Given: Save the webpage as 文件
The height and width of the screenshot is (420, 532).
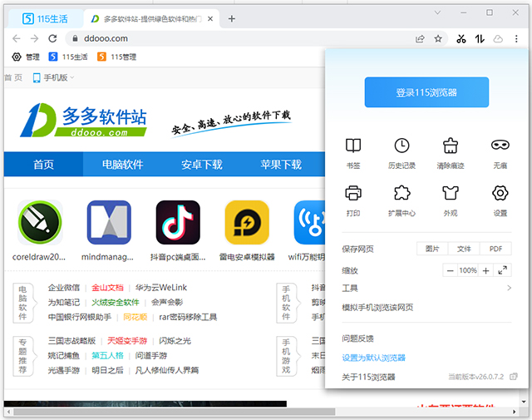Looking at the screenshot, I should pyautogui.click(x=464, y=249).
